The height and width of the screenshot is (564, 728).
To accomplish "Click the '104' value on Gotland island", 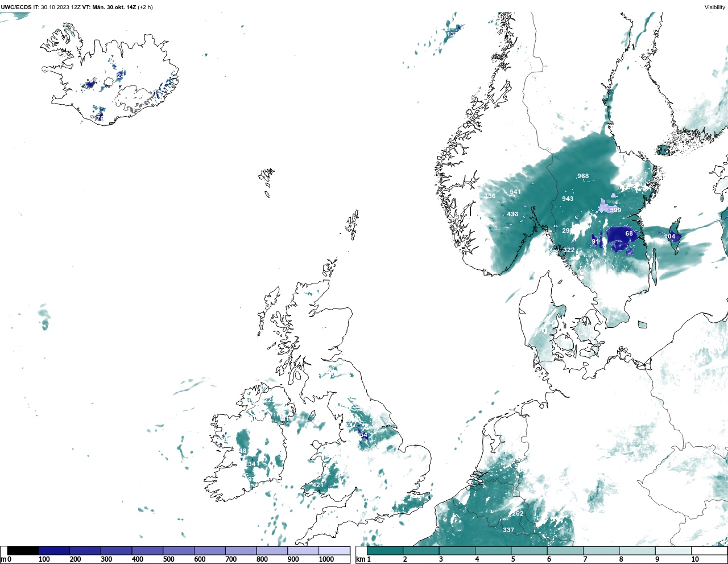I will [x=670, y=236].
